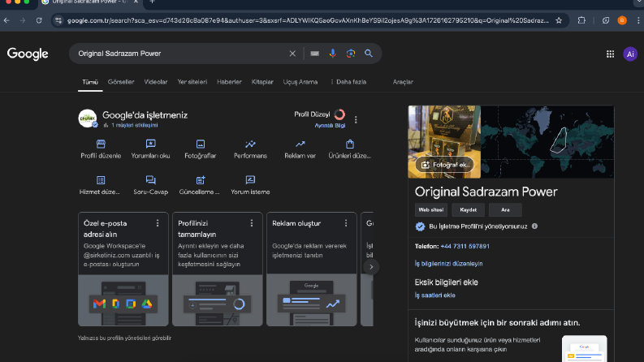Click the Google search input field
644x362 pixels.
(x=181, y=54)
